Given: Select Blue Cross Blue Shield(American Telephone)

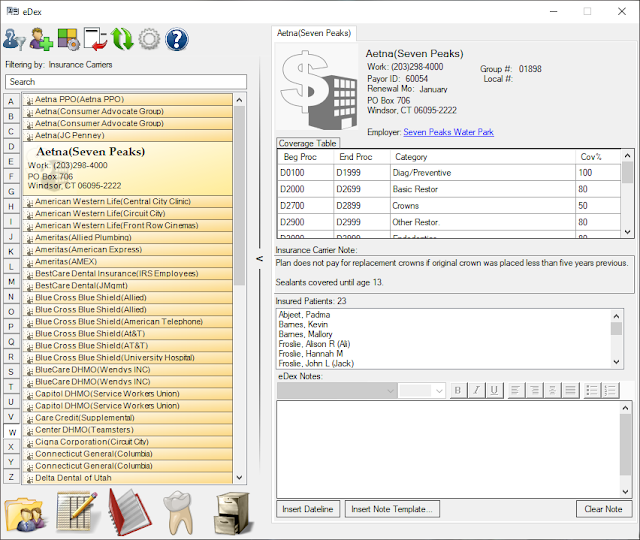Looking at the screenshot, I should click(x=128, y=322).
